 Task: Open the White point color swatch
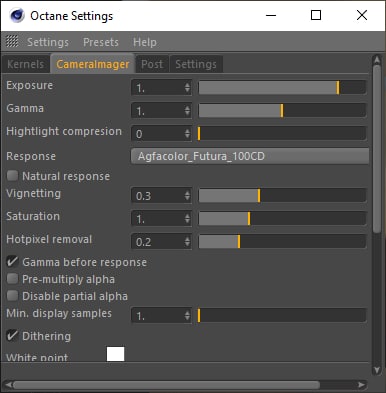click(115, 354)
